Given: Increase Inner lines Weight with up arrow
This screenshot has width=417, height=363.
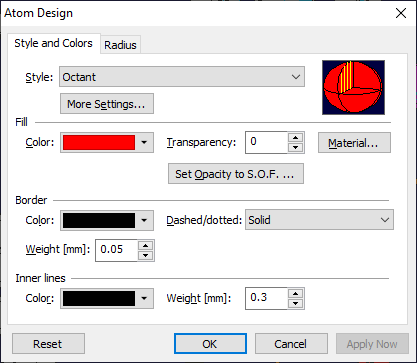Looking at the screenshot, I should [x=295, y=293].
